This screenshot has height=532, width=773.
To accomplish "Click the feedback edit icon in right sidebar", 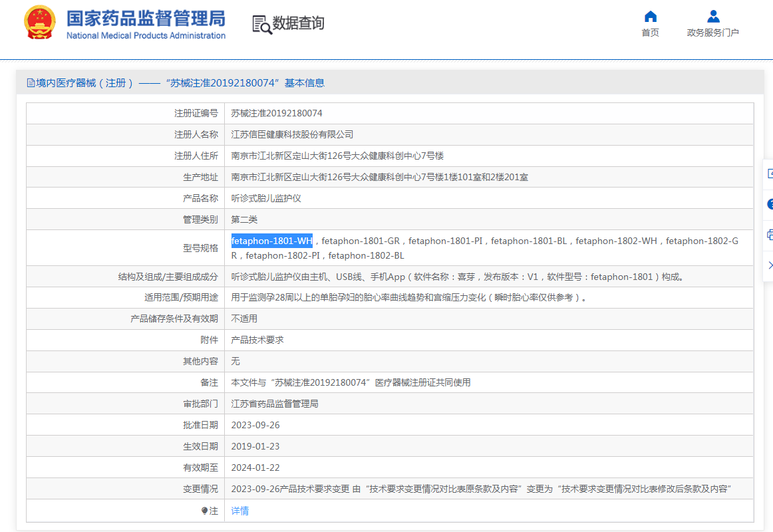I will pyautogui.click(x=770, y=174).
